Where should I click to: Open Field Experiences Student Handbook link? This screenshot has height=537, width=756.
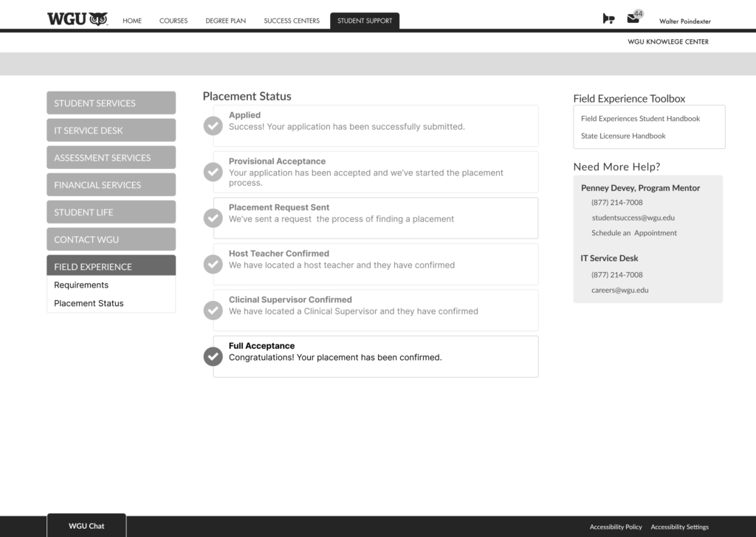tap(640, 119)
